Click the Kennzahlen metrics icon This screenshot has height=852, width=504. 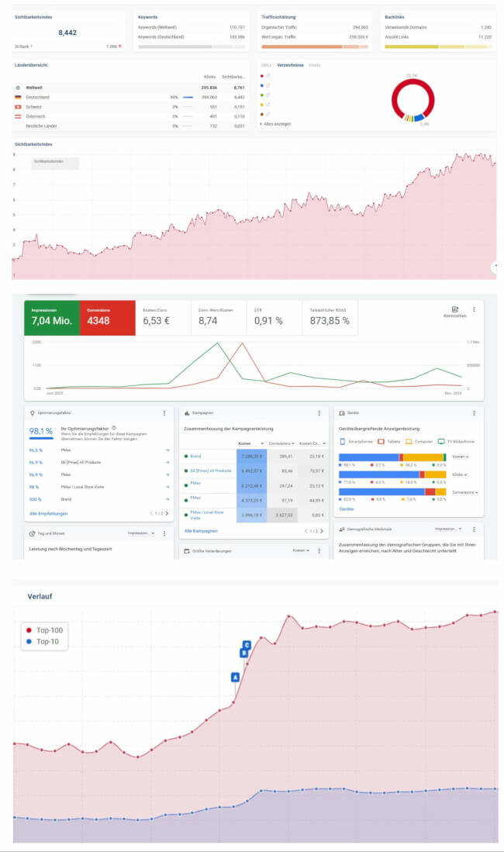click(455, 309)
